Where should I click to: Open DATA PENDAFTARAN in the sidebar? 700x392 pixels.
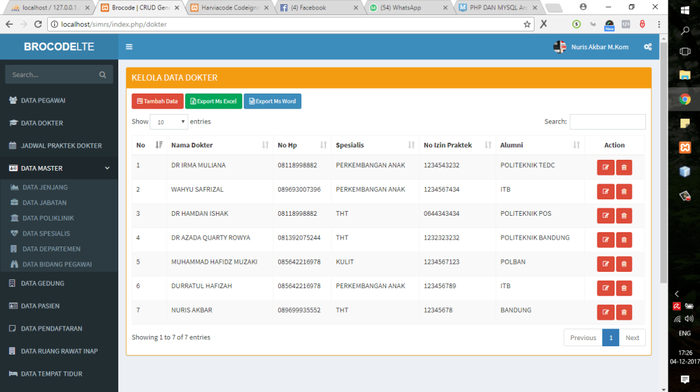pyautogui.click(x=59, y=329)
